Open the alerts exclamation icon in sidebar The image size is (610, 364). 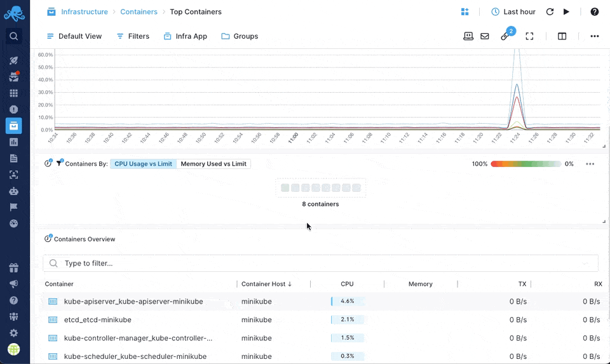(x=13, y=109)
